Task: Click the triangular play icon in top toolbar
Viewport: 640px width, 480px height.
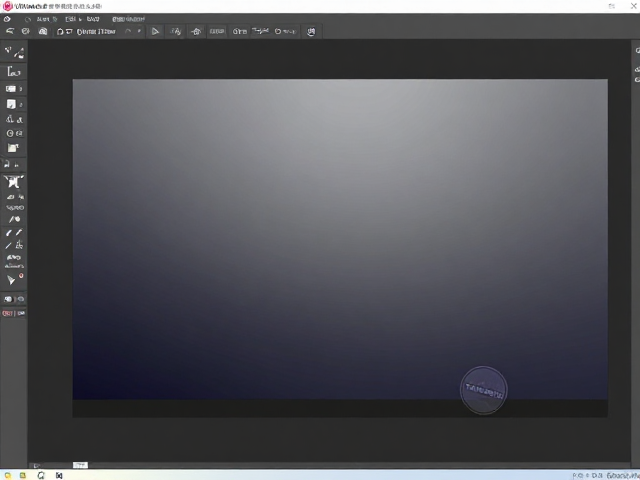Action: 155,31
